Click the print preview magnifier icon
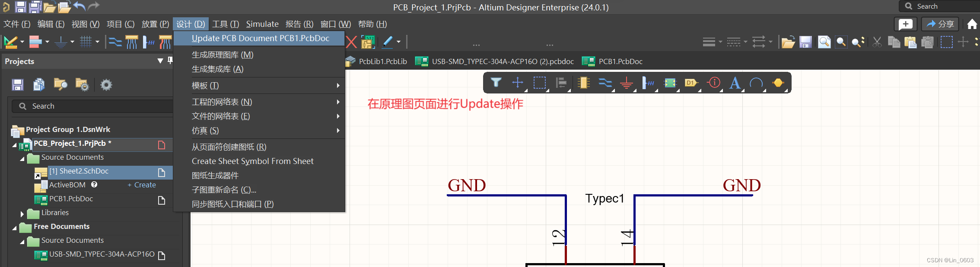The image size is (980, 267). (824, 42)
